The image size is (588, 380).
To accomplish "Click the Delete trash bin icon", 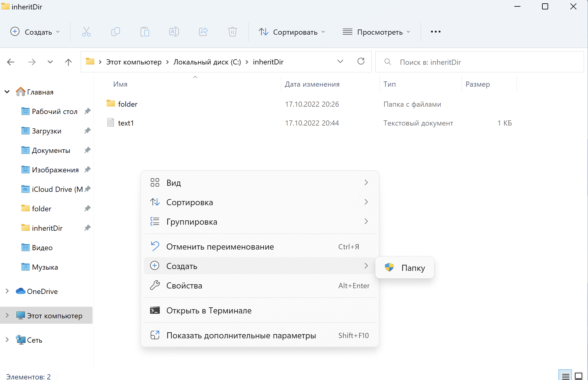I will pos(233,32).
